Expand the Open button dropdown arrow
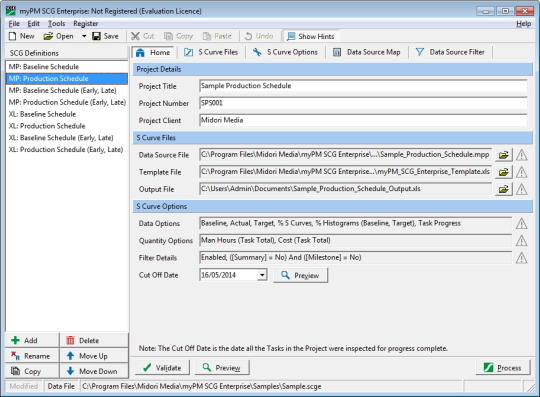The width and height of the screenshot is (540, 397). pyautogui.click(x=84, y=36)
